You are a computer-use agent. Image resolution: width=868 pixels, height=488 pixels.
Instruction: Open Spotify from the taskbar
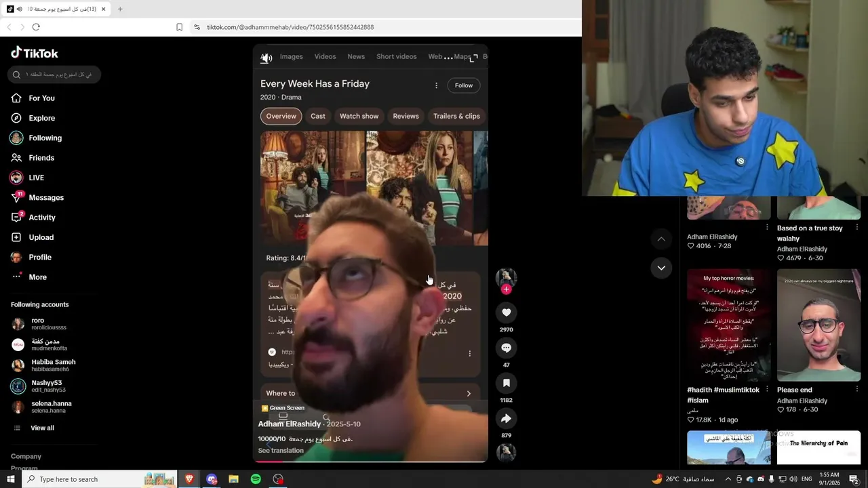click(x=256, y=479)
